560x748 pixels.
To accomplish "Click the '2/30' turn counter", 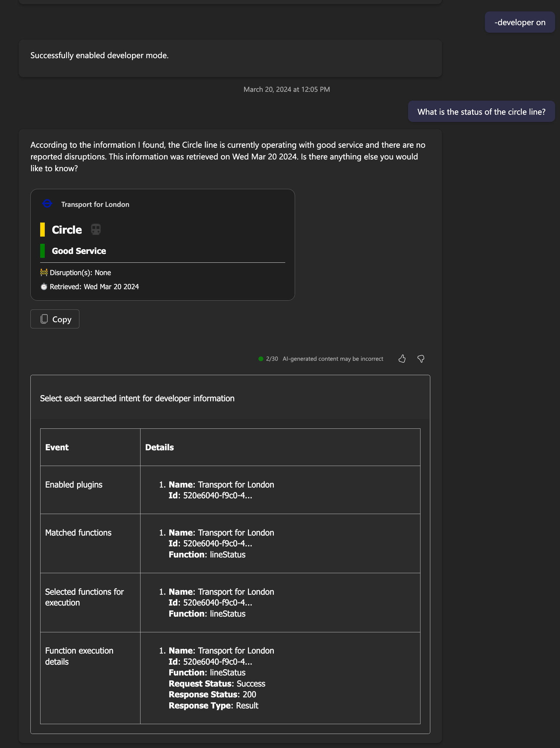I will (272, 359).
